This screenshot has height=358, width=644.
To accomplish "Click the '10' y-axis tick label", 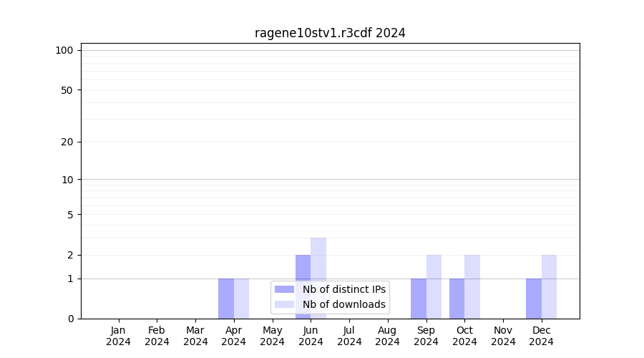I will tap(67, 180).
